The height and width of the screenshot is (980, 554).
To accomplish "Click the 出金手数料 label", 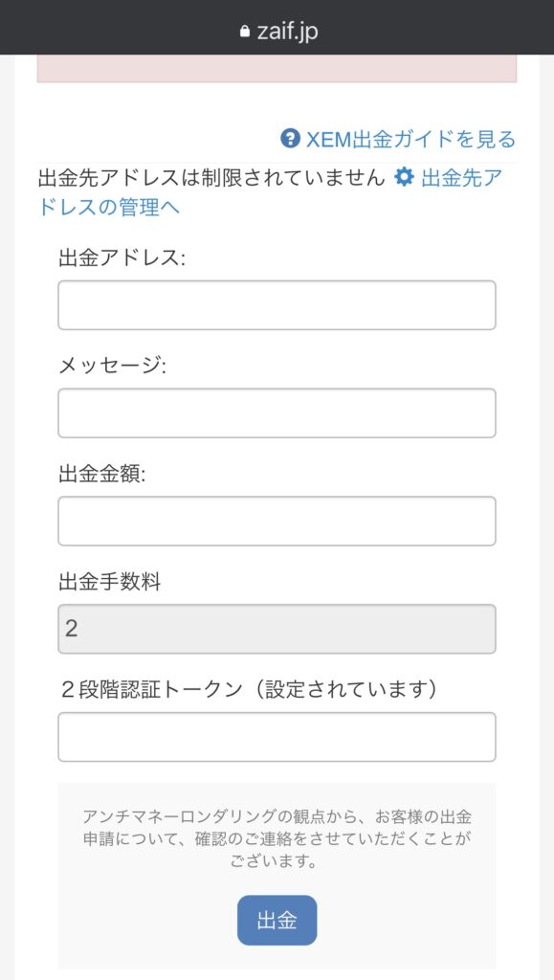I will pyautogui.click(x=110, y=582).
